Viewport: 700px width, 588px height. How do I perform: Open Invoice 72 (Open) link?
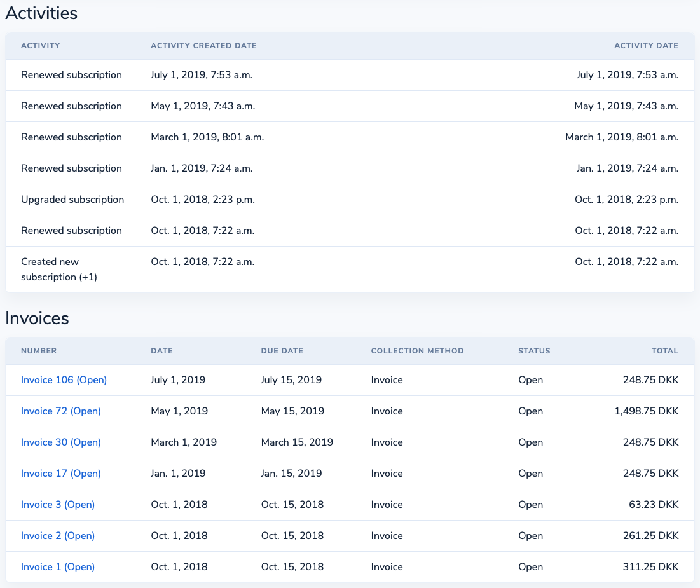[x=60, y=411]
